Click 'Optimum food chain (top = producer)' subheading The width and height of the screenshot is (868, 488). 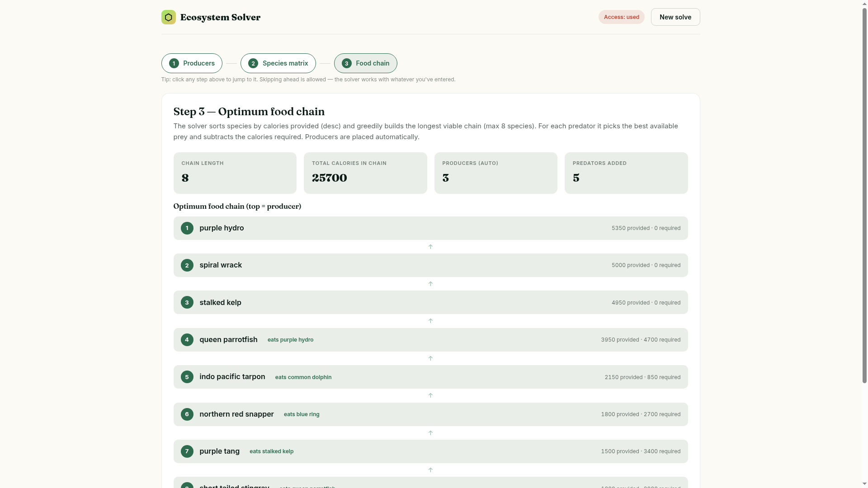pos(237,206)
